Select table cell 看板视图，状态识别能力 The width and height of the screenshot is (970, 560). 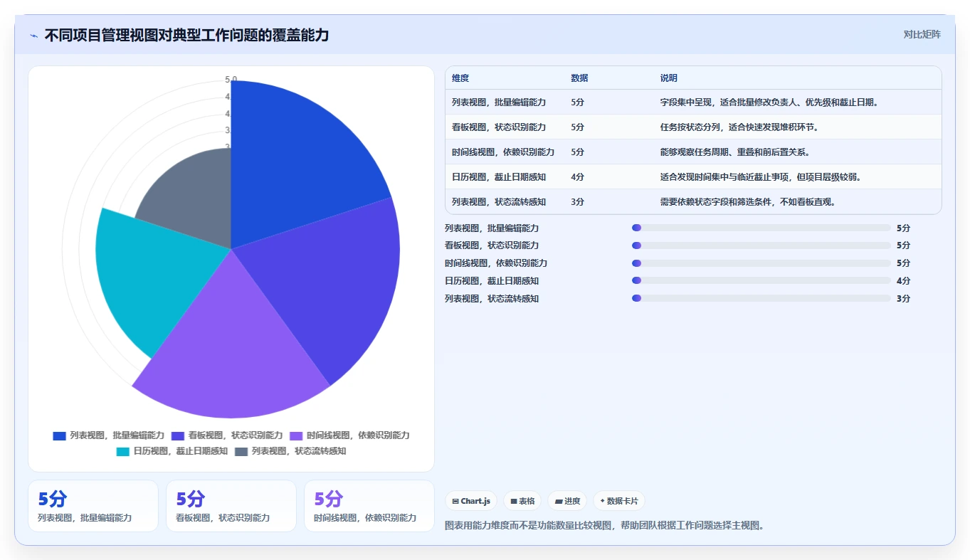pos(499,127)
